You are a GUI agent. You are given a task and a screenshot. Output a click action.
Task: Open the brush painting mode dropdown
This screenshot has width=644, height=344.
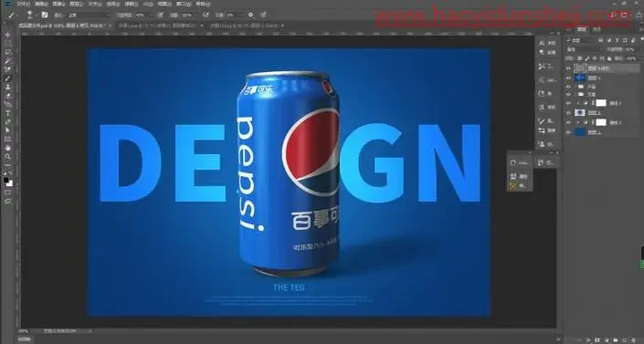coord(90,15)
